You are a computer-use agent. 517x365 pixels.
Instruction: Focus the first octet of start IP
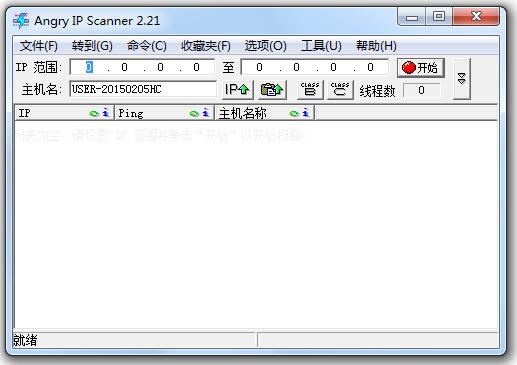point(89,67)
